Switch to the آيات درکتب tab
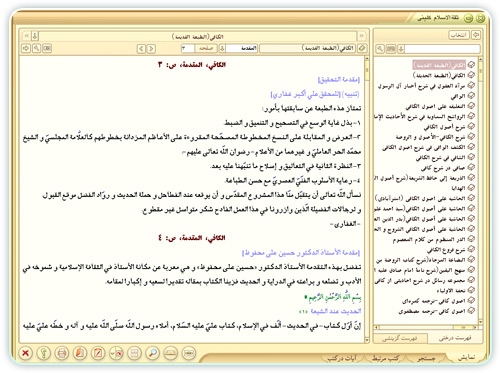 342,358
